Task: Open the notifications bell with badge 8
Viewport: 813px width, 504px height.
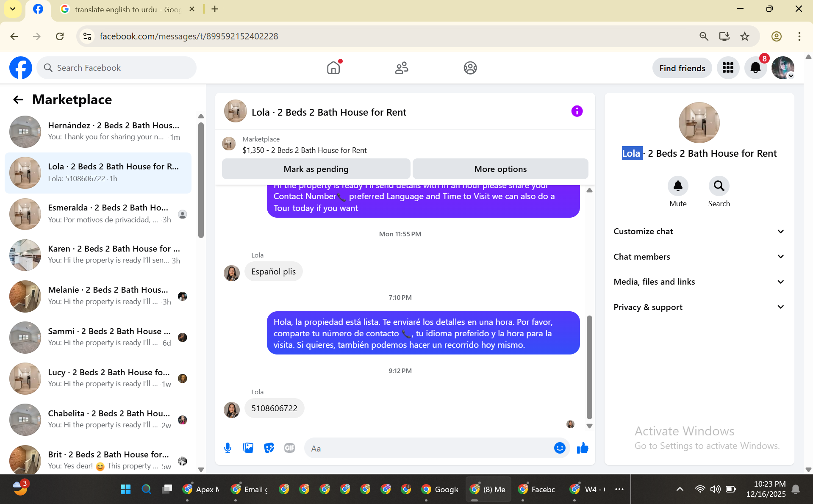Action: (x=756, y=68)
